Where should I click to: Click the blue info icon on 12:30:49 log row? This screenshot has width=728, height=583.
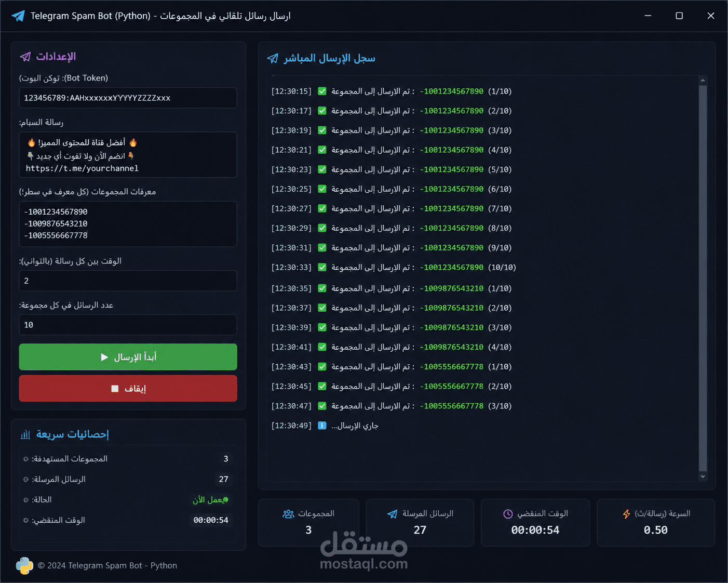coord(322,426)
